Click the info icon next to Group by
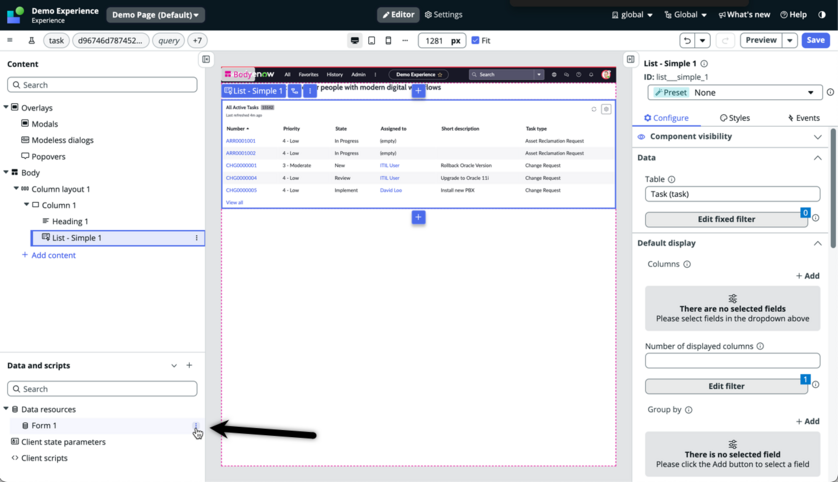The height and width of the screenshot is (482, 838). point(688,410)
